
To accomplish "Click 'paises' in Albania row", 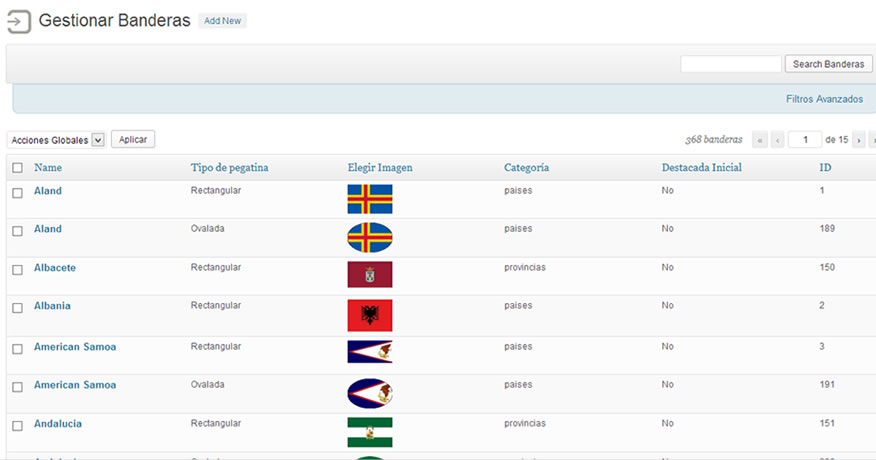I will point(518,305).
